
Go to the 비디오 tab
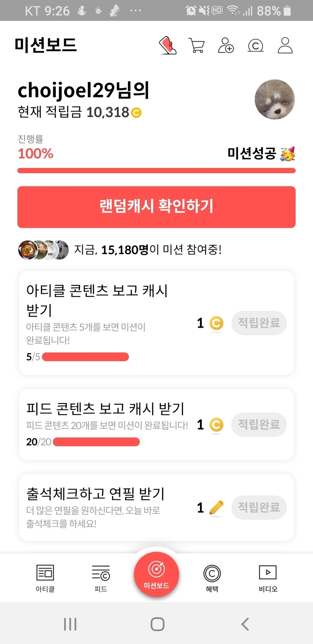[x=268, y=578]
